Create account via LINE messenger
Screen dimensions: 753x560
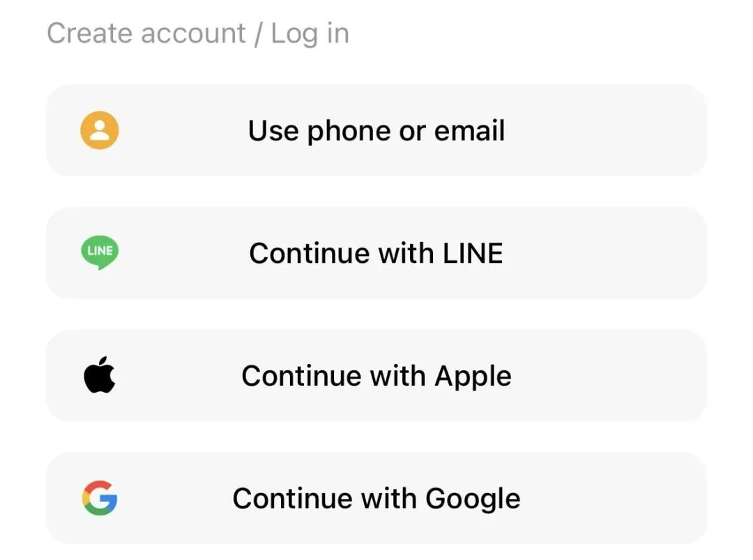pos(376,252)
